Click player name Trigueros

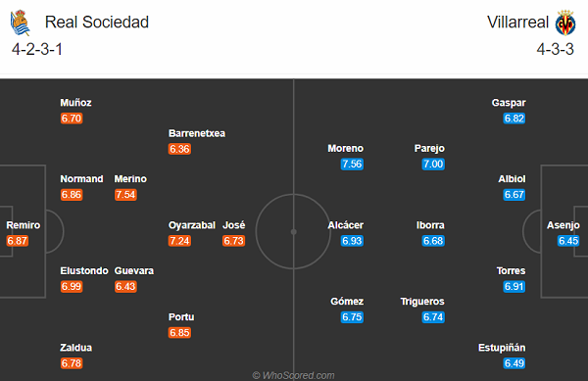click(422, 302)
